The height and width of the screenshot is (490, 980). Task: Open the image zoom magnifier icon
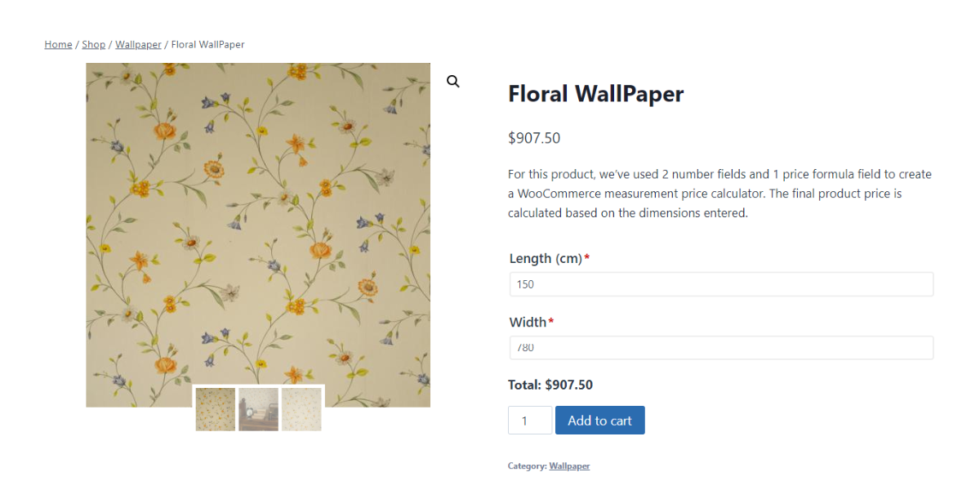tap(453, 81)
